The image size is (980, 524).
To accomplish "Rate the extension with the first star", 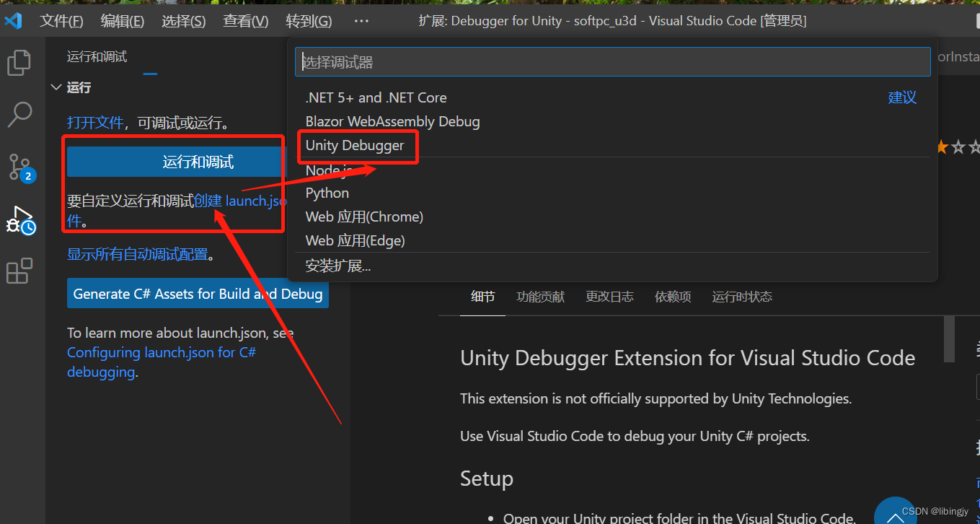I will [x=941, y=147].
